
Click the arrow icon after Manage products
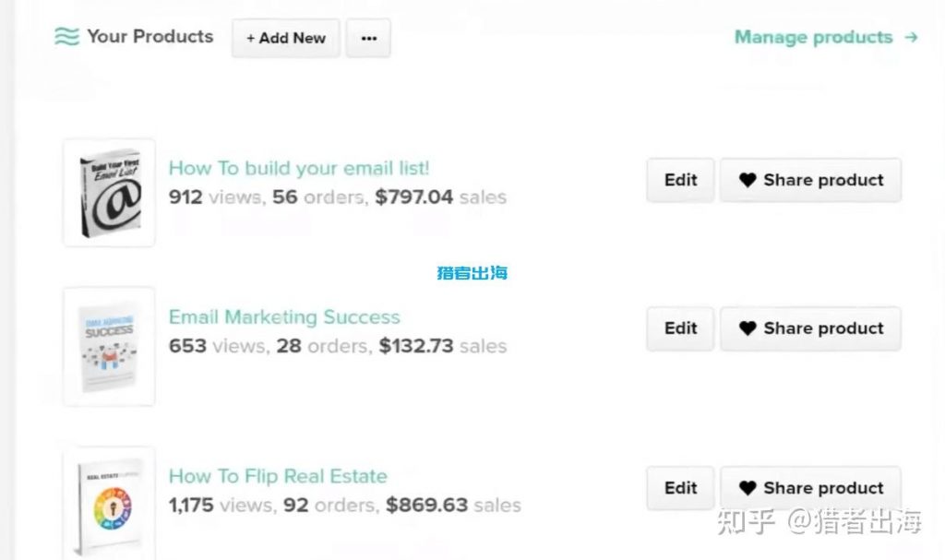911,38
